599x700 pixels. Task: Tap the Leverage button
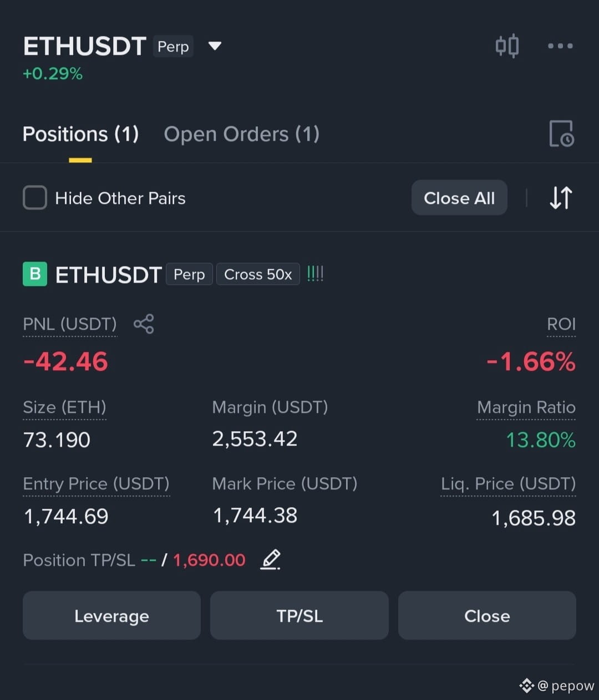[111, 616]
